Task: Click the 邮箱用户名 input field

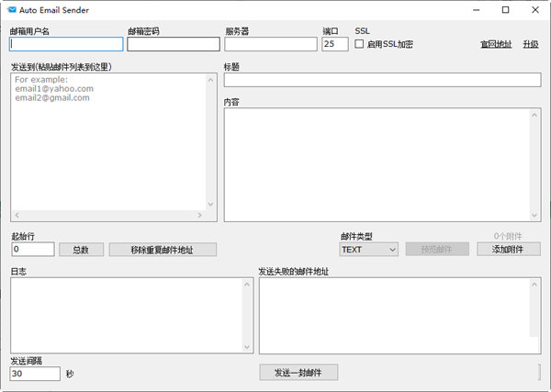Action: pos(66,44)
